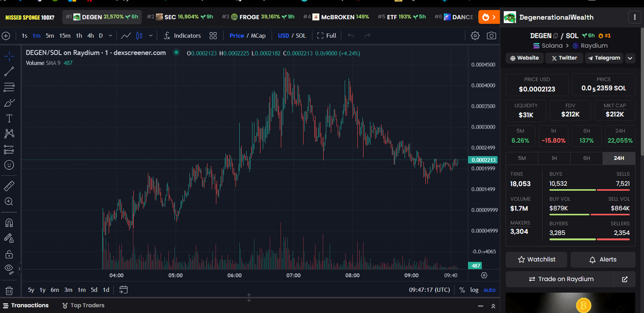Toggle lock all drawing tools
The height and width of the screenshot is (313, 644).
9,253
